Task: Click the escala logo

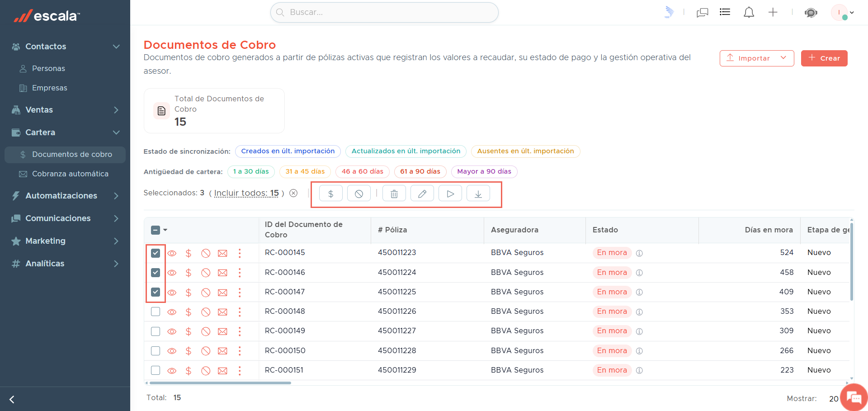Action: pos(47,16)
